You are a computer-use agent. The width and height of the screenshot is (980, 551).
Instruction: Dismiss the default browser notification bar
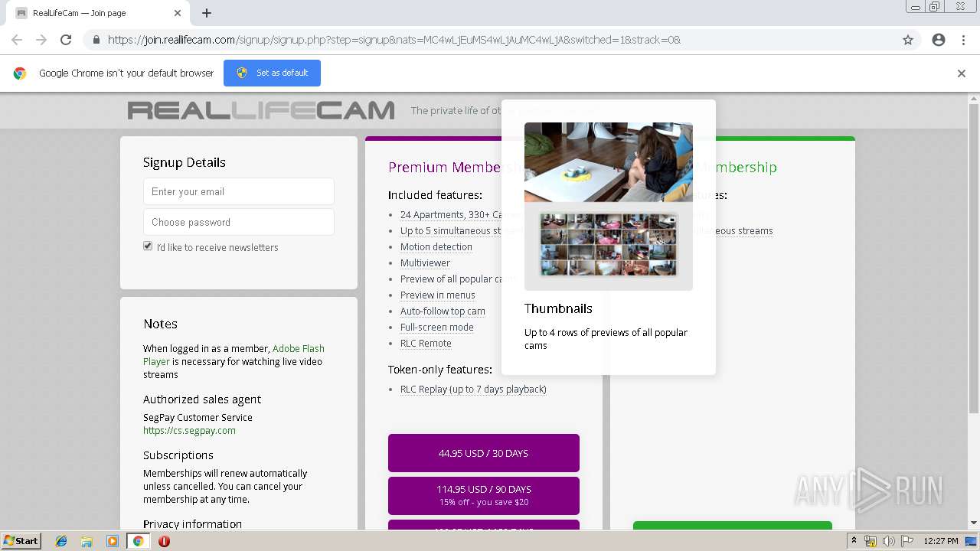coord(962,73)
